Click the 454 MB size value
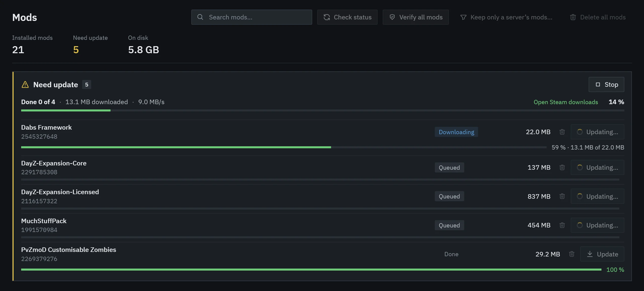644x291 pixels. (539, 225)
